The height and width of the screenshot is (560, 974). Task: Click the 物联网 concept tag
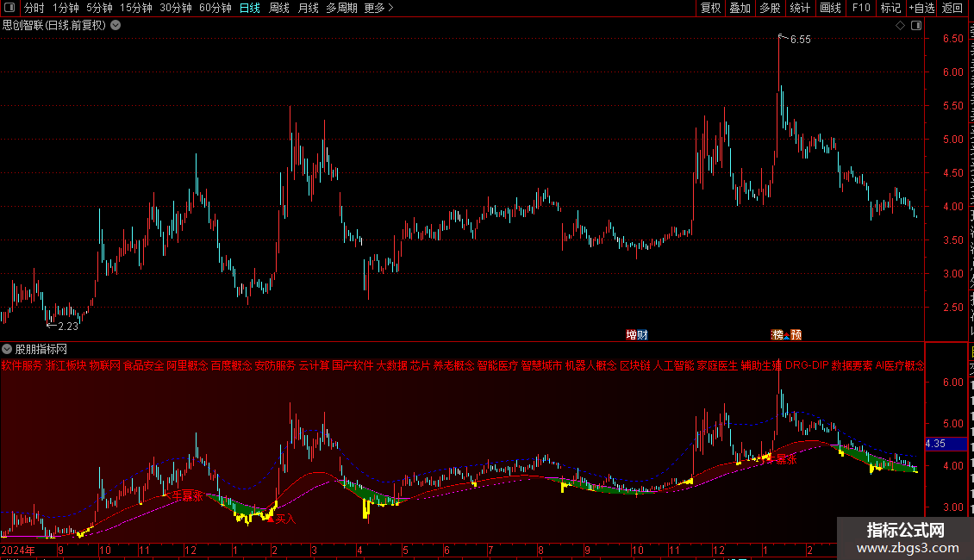pos(105,365)
